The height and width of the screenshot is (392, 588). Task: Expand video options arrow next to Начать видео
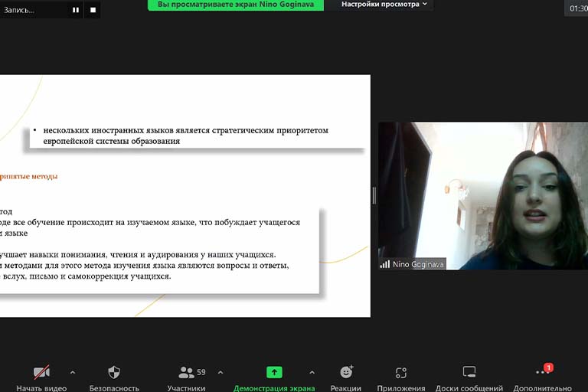pyautogui.click(x=73, y=373)
